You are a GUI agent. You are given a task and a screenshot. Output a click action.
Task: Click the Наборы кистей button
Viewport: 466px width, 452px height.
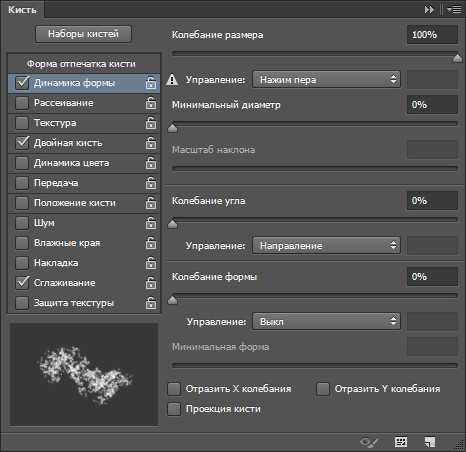83,34
